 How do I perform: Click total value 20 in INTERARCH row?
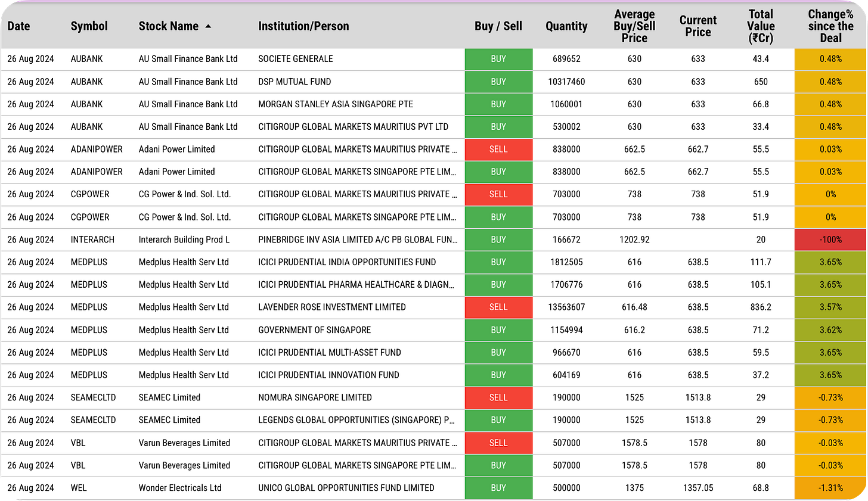(761, 239)
